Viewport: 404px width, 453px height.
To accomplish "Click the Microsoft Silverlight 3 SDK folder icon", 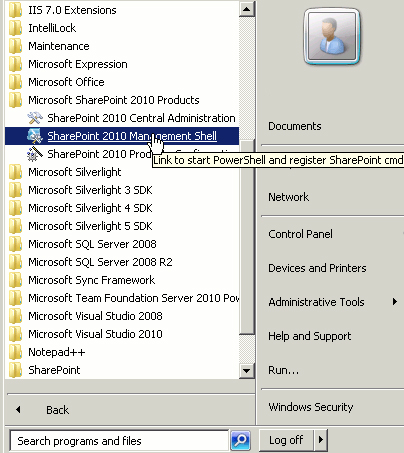I will tap(15, 190).
